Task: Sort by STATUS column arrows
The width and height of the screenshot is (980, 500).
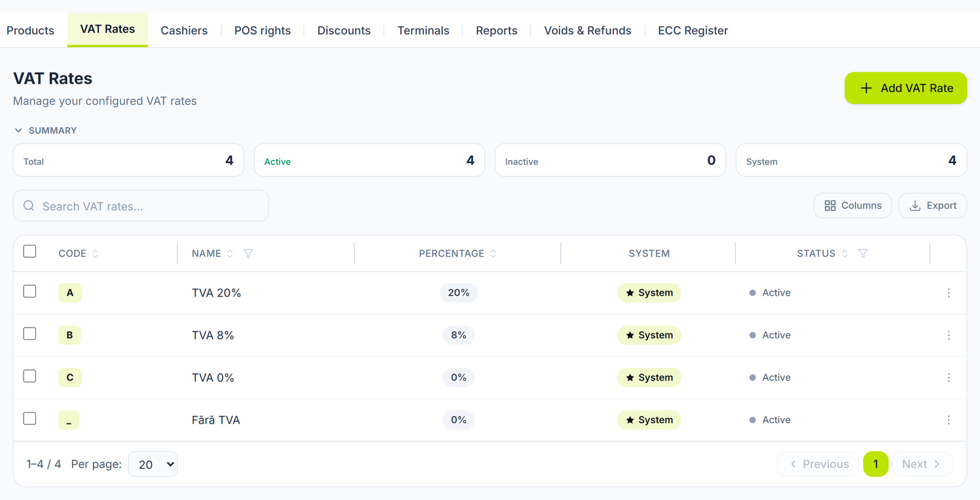Action: tap(845, 253)
